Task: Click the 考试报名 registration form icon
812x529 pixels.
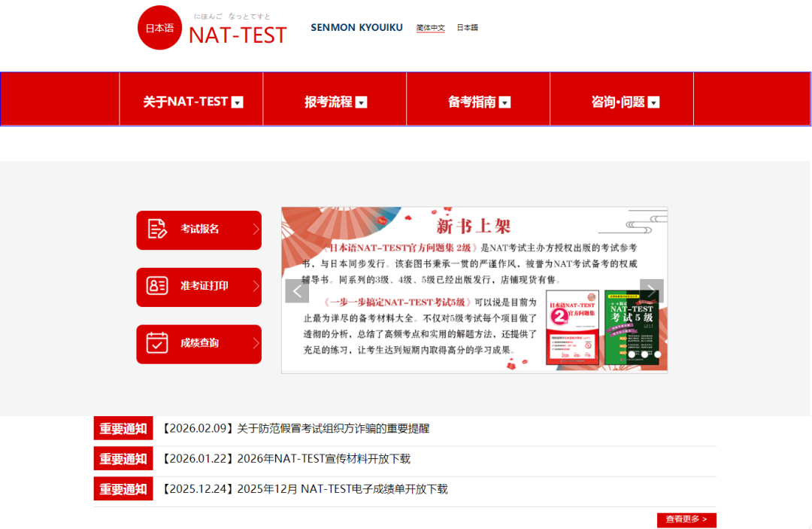Action: (156, 230)
